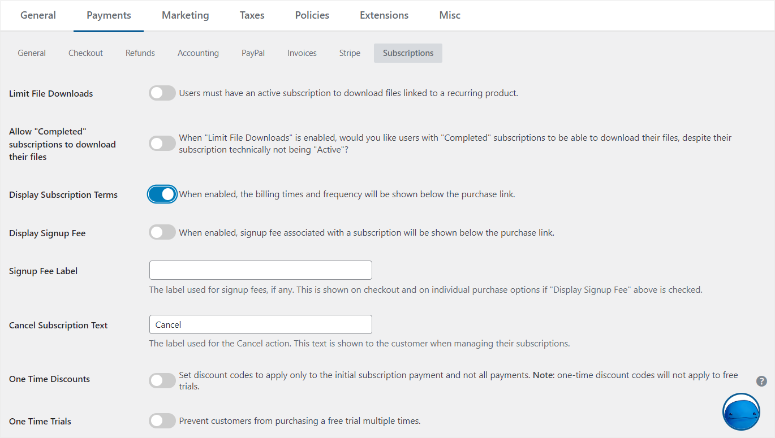Focus the Cancel Subscription Text input
The height and width of the screenshot is (438, 775).
point(260,325)
